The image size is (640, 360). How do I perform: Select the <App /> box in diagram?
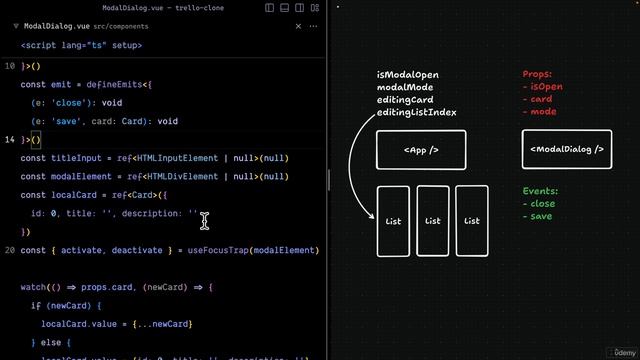pyautogui.click(x=421, y=150)
